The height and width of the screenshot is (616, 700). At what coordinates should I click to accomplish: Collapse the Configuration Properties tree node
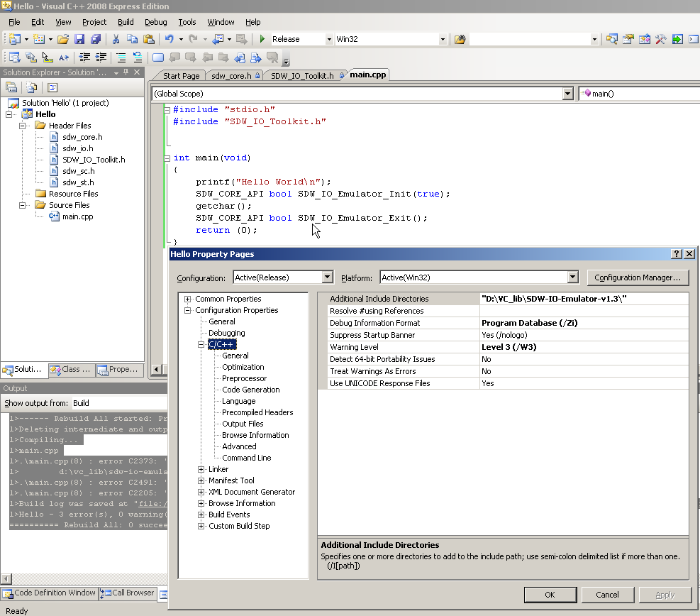187,310
